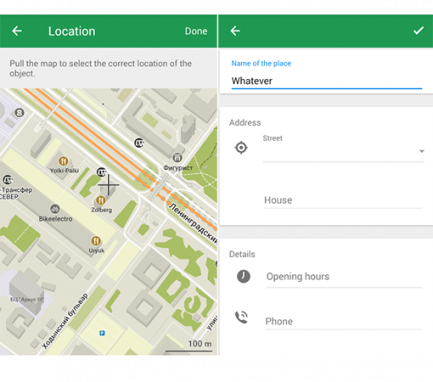Focus the House number field
Viewport: 433px width, 382px height.
[x=343, y=200]
